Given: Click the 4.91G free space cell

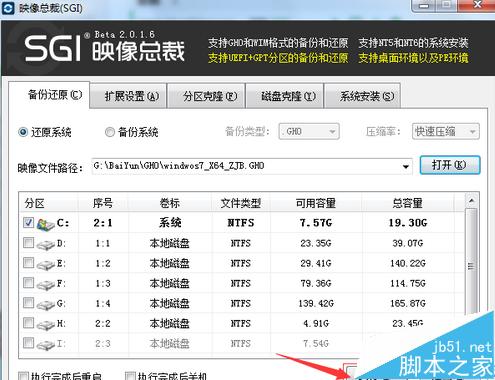Looking at the screenshot, I should (316, 323).
